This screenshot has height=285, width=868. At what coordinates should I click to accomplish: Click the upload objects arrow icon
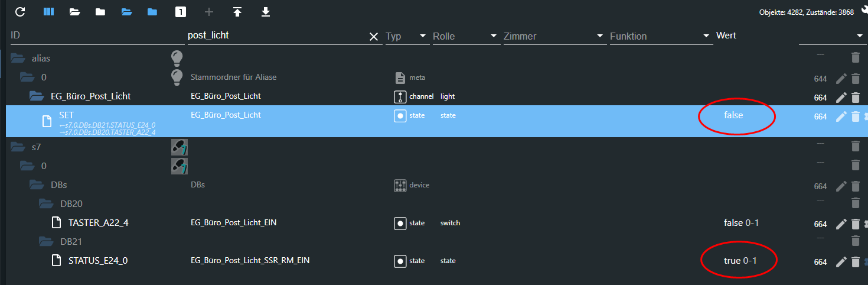(x=237, y=12)
